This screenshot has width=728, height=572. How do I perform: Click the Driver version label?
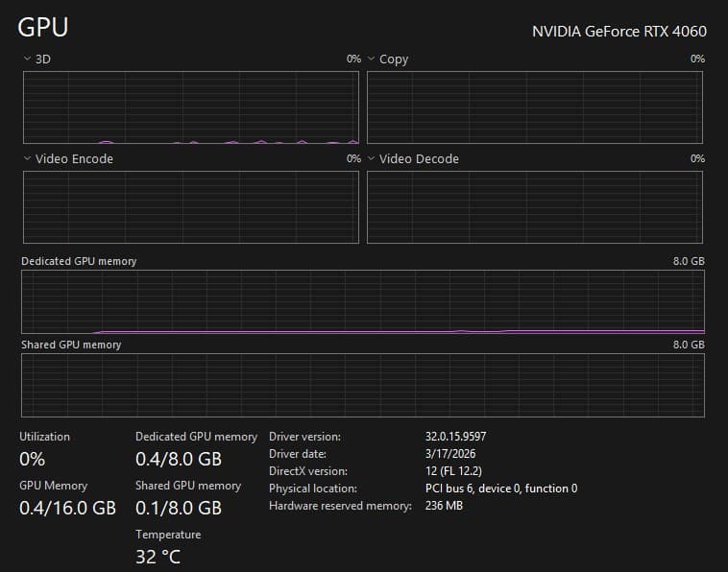tap(304, 437)
